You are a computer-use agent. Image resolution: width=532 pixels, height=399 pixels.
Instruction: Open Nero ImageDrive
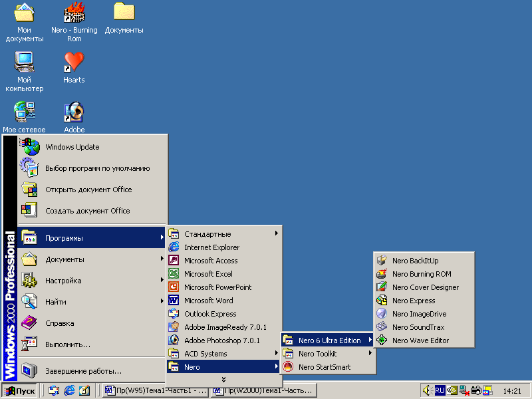click(x=424, y=314)
